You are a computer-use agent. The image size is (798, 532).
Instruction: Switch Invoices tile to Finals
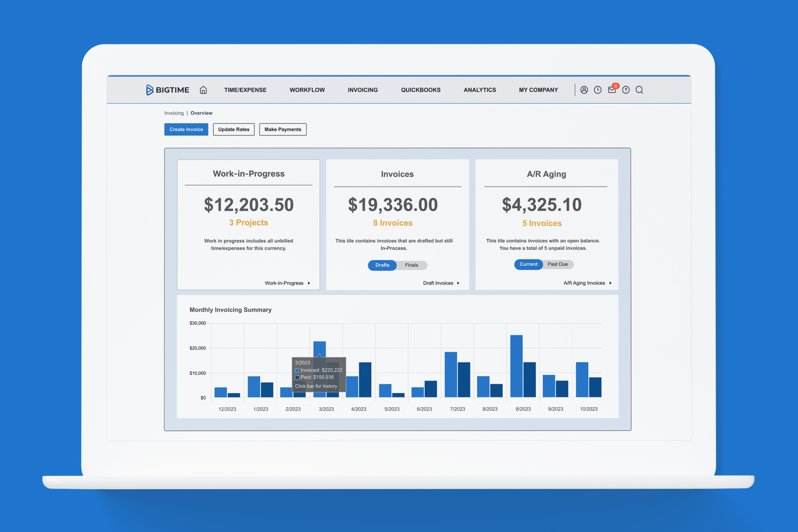[x=411, y=265]
